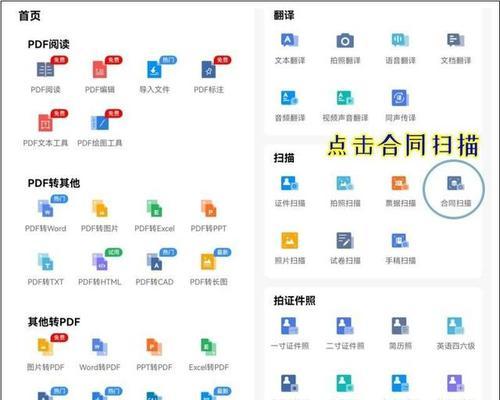Choose PDF转Excel conversion
500x400 pixels.
pyautogui.click(x=154, y=208)
